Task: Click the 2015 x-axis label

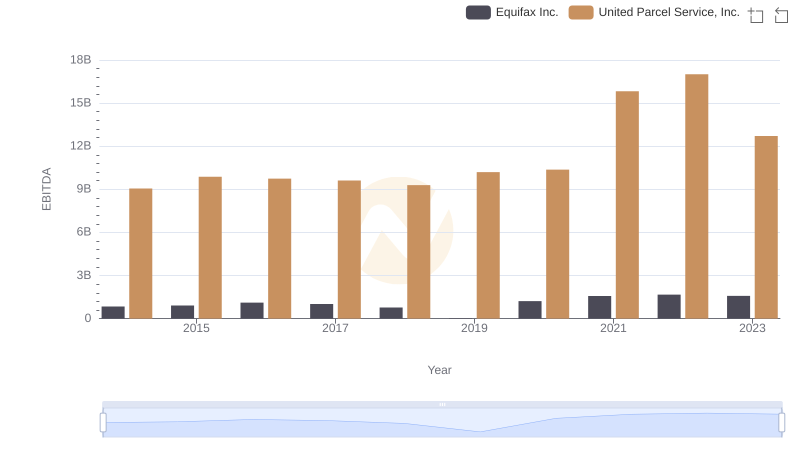Action: coord(196,328)
